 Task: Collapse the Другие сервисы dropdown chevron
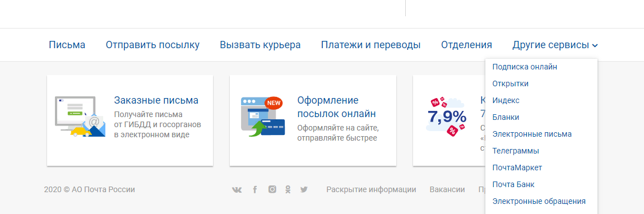595,45
